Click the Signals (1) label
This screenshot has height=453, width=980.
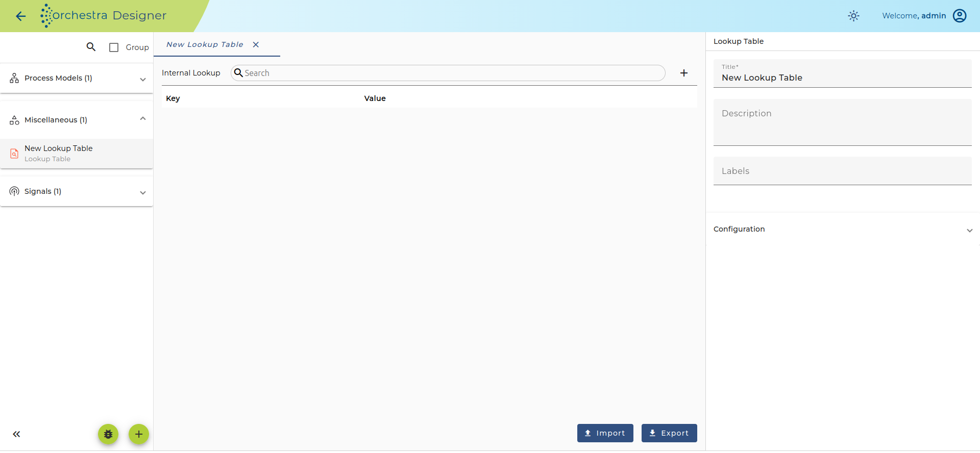(x=43, y=191)
